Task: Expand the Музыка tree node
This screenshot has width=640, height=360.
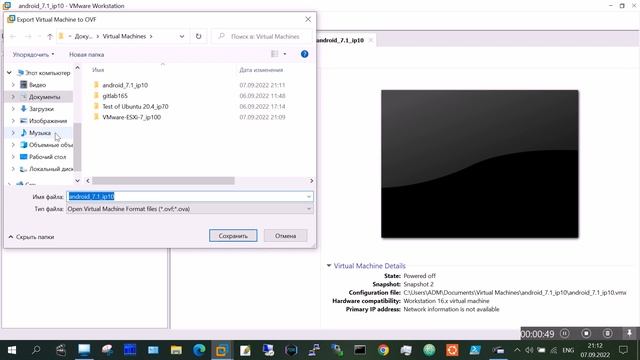Action: (x=13, y=133)
